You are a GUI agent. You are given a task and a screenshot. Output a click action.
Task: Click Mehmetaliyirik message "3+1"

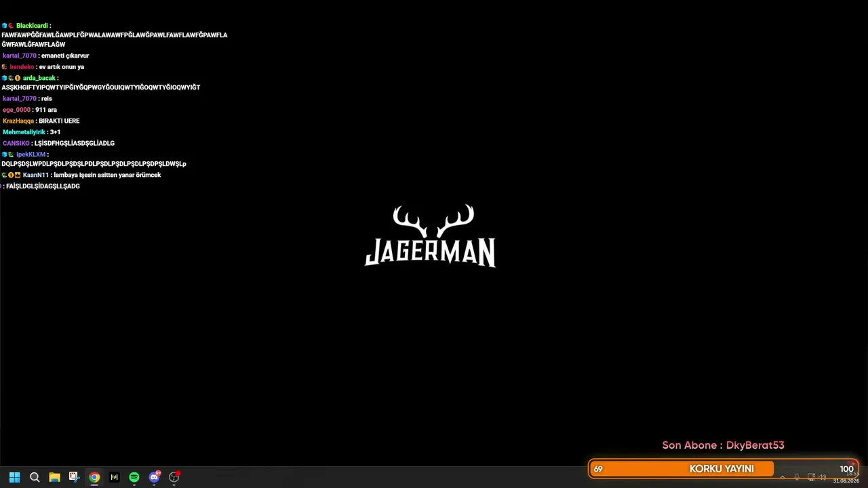(32, 132)
